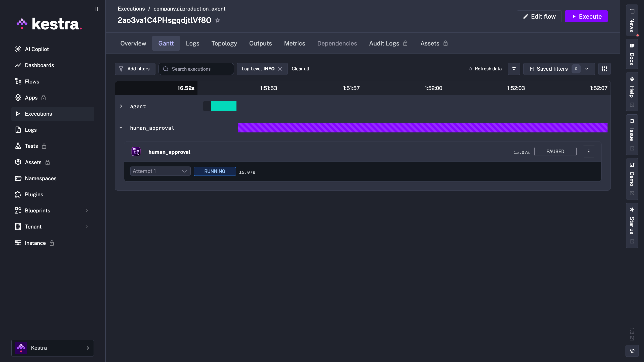Open the Plugins page
644x362 pixels.
click(53, 194)
